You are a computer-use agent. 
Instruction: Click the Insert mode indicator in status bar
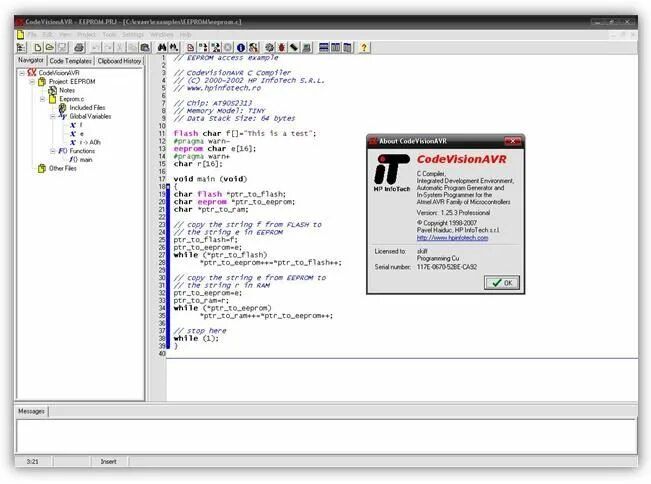tap(108, 462)
